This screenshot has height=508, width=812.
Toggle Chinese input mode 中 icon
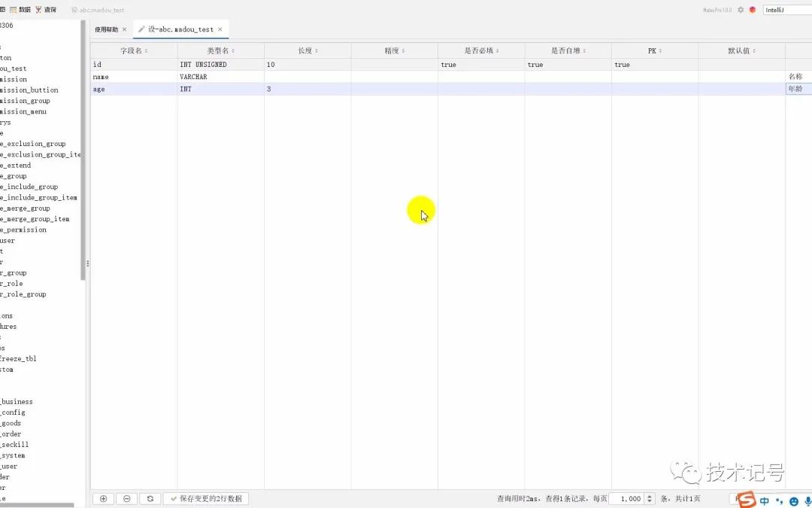[765, 501]
